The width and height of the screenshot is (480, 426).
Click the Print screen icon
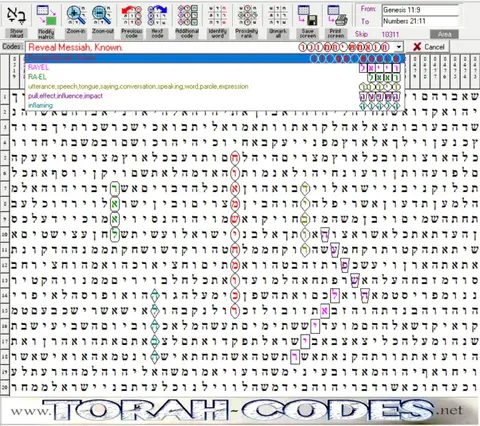(336, 16)
